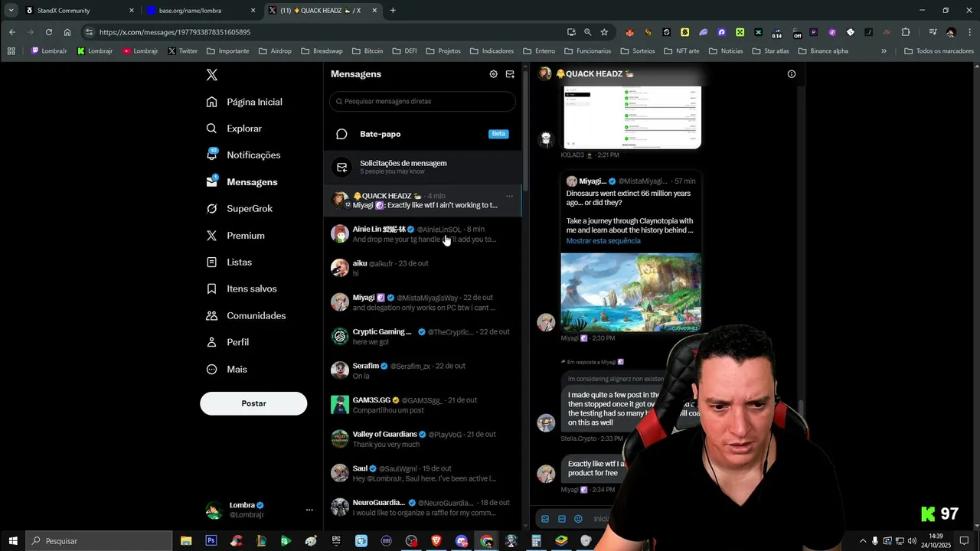Viewport: 980px width, 551px height.
Task: Open Todos os marcadores folder
Action: point(939,51)
